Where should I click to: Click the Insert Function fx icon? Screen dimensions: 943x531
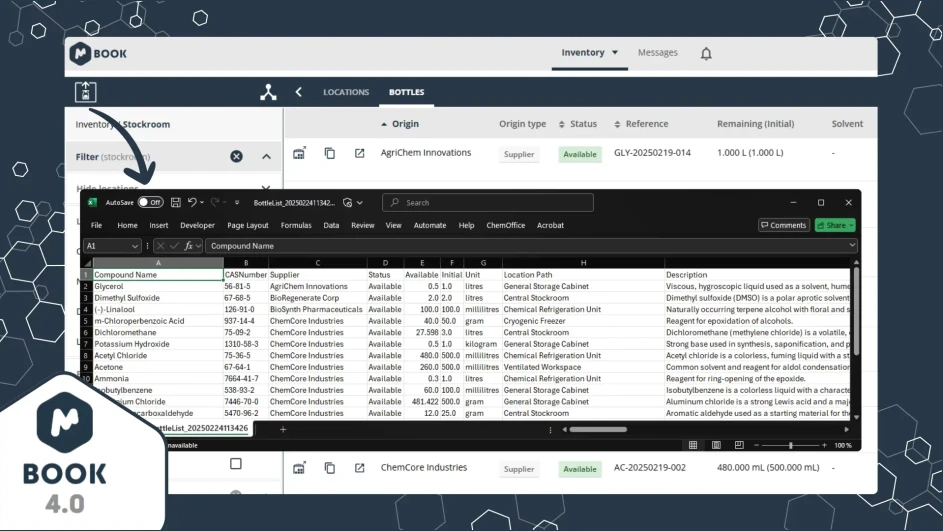[x=188, y=246]
